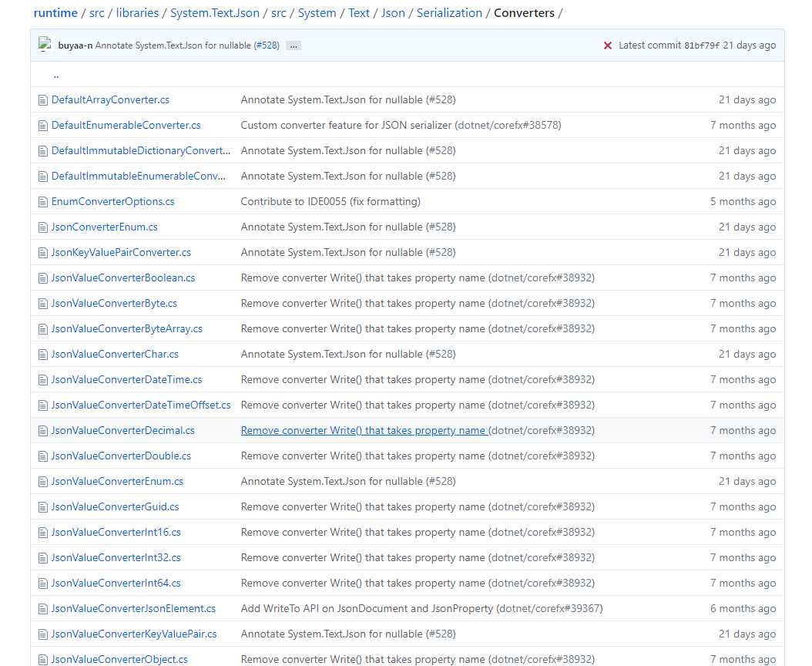This screenshot has width=812, height=666.
Task: Open DefaultImmutableDictionaryConvert... file
Action: coord(141,151)
